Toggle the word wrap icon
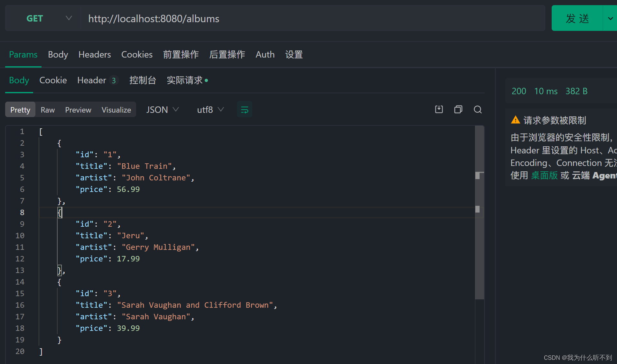617x364 pixels. (245, 110)
